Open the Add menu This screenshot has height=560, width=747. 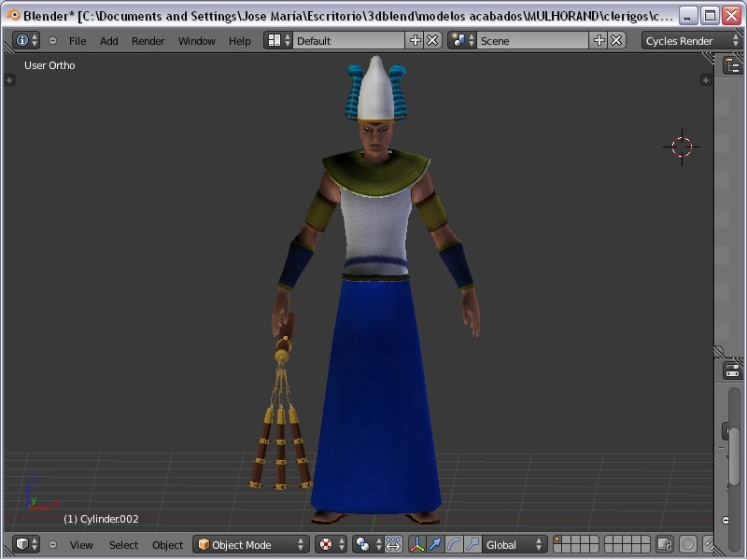click(x=108, y=41)
